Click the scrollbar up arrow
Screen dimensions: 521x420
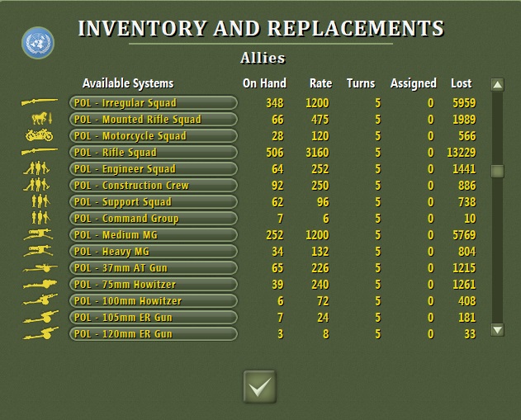click(x=497, y=85)
